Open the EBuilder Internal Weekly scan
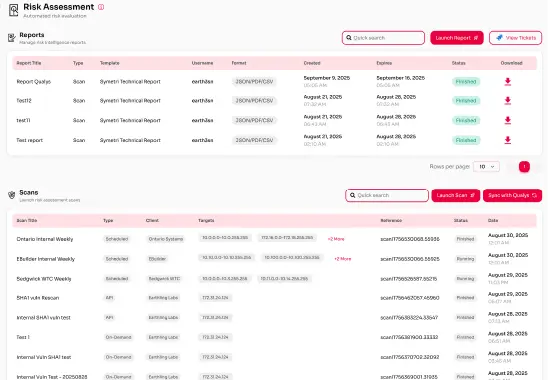Image resolution: width=548 pixels, height=380 pixels. pos(45,259)
